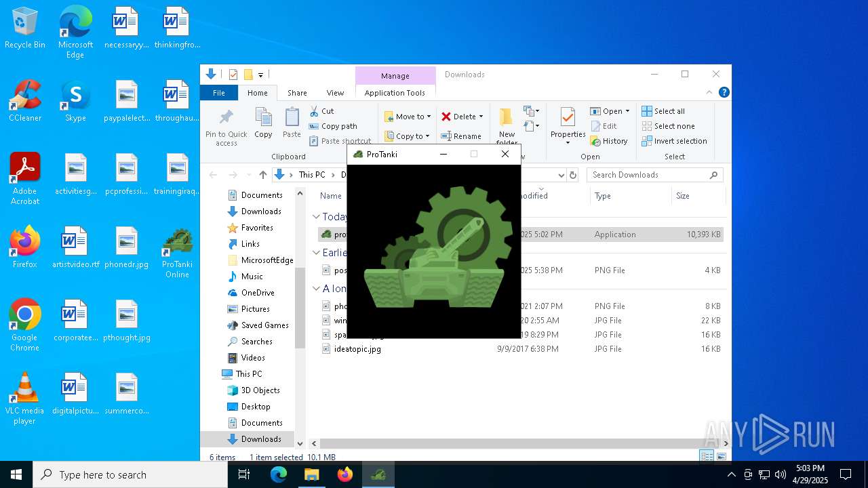Select ProTanki Online desktop shortcut

[177, 252]
